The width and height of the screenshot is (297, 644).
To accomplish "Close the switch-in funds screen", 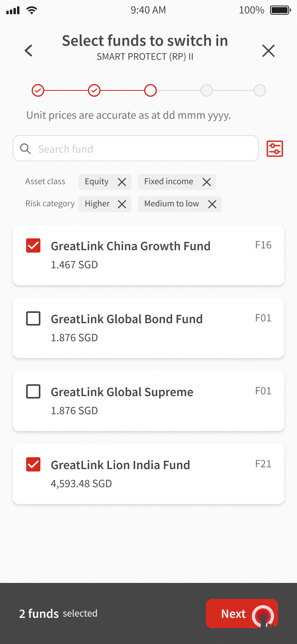I will [x=268, y=51].
